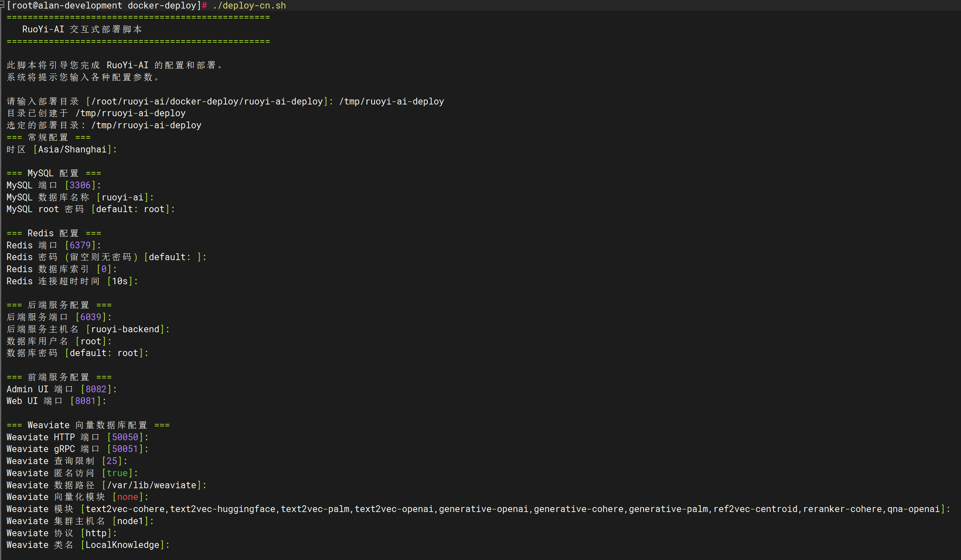Click the entered /tmp/ruoyi-ai-deploy path
Viewport: 961px width, 560px height.
click(391, 101)
